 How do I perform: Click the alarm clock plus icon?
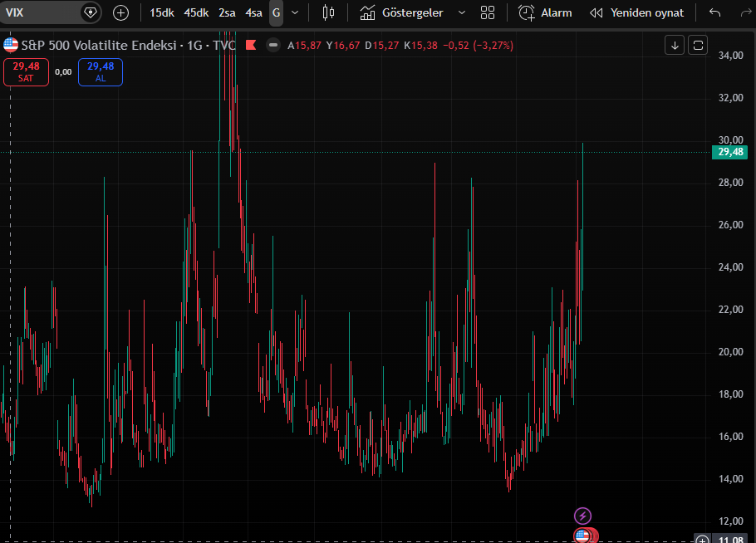(x=527, y=13)
